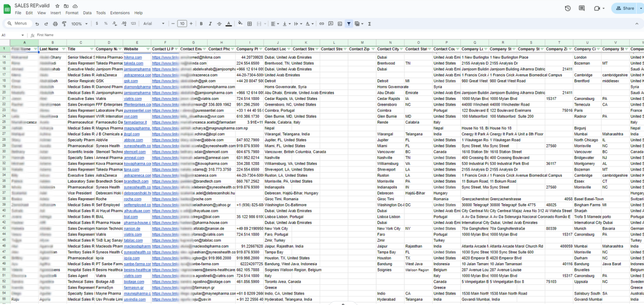The image size is (644, 305).
Task: Click the borders icon
Action: click(249, 24)
